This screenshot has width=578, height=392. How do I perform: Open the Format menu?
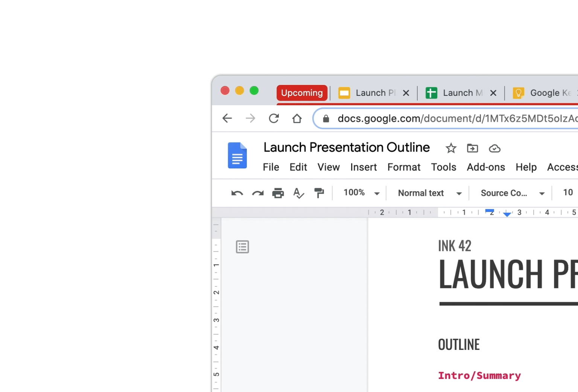404,167
